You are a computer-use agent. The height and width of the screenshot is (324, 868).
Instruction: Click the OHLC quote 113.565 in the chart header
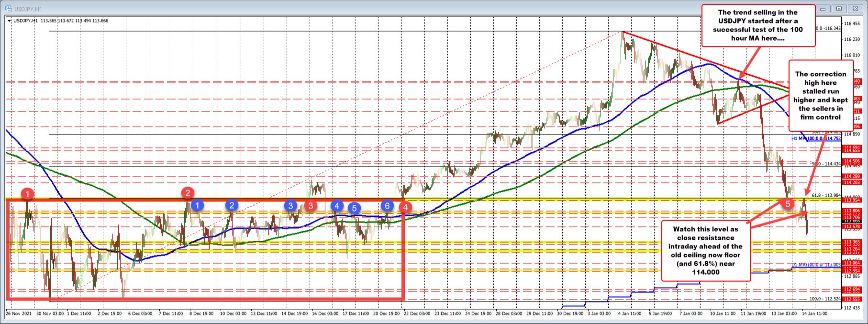(48, 21)
